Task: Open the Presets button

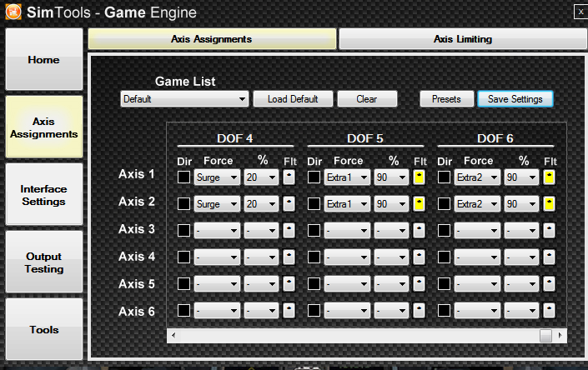Action: 446,99
